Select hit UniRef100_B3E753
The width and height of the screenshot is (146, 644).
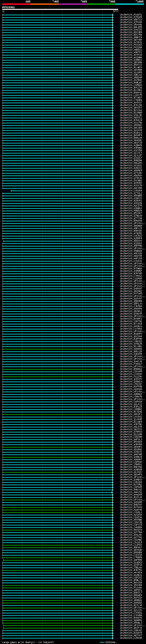coord(131,570)
